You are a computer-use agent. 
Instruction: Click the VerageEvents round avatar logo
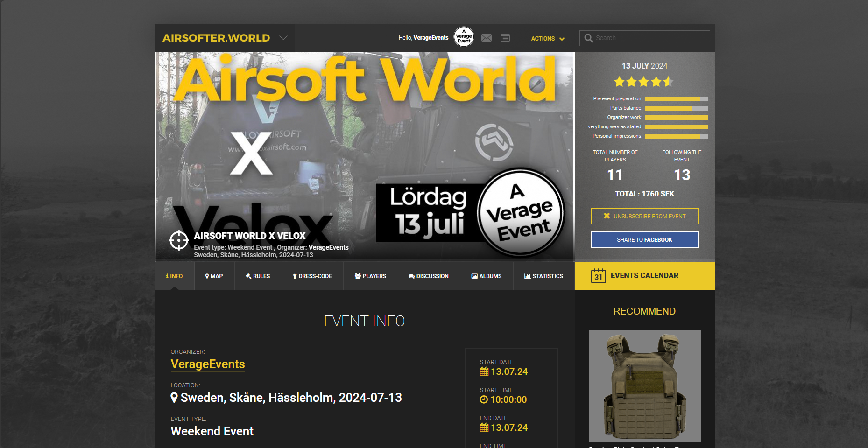(x=464, y=36)
